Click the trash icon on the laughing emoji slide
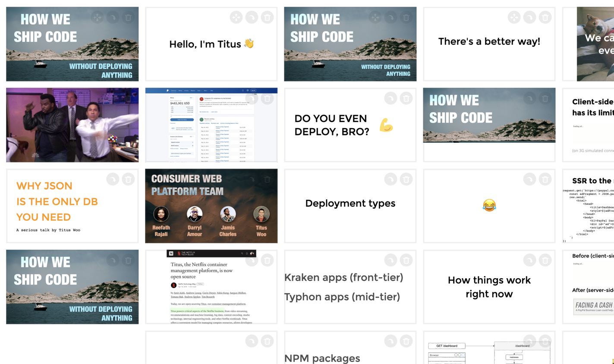 (545, 179)
